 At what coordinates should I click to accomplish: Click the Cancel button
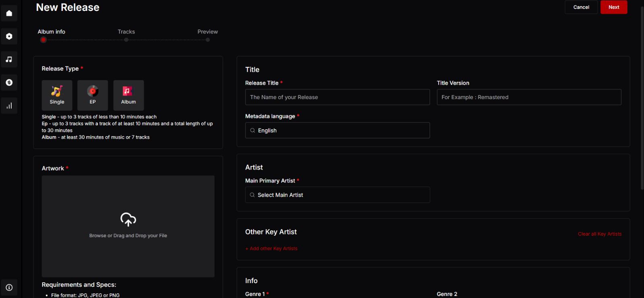581,7
